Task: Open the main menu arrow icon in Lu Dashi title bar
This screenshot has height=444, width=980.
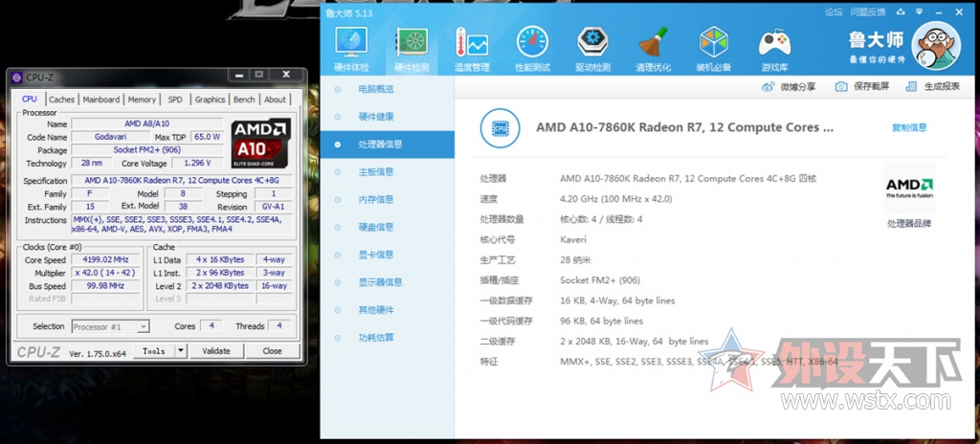Action: [x=920, y=11]
